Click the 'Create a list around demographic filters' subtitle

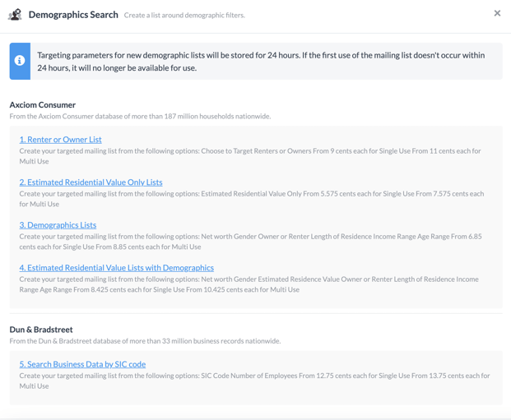184,16
